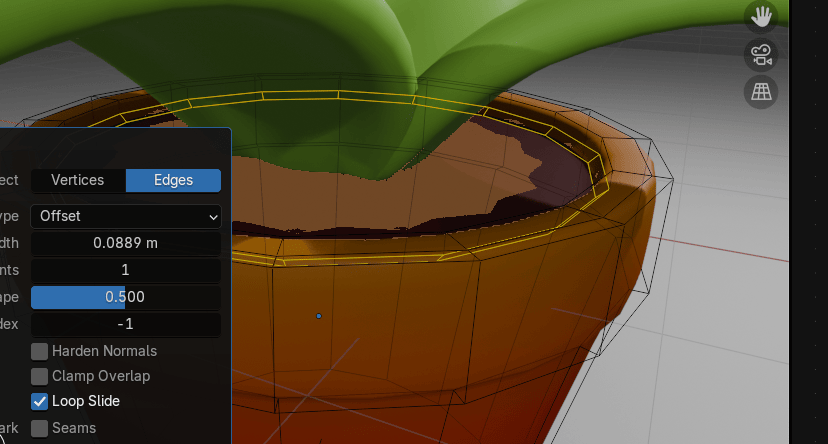Click the Shape slider at 0.500
The image size is (828, 444).
(126, 297)
